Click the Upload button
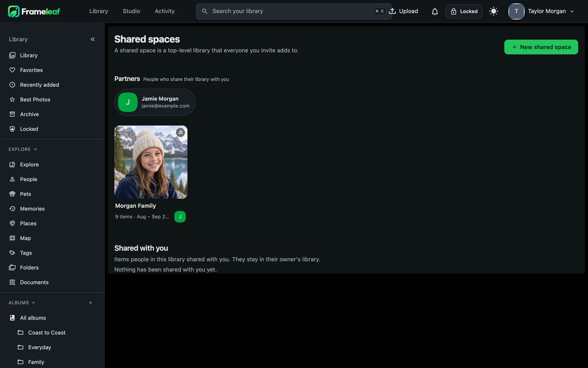This screenshot has width=588, height=368. (x=403, y=11)
